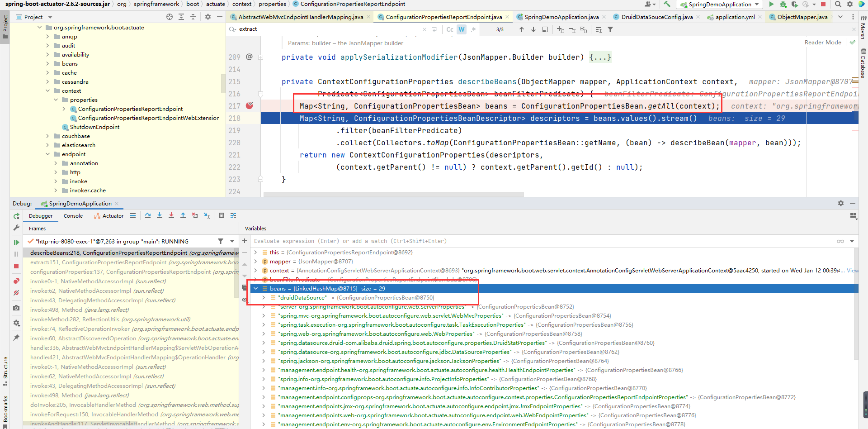Toggle Match Case Cc in search bar
The height and width of the screenshot is (429, 868).
tap(450, 29)
